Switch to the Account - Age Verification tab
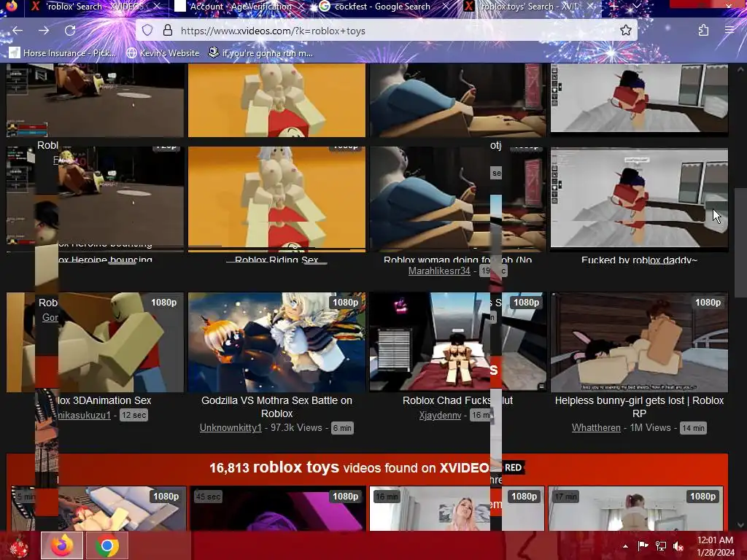The image size is (747, 560). point(241,6)
